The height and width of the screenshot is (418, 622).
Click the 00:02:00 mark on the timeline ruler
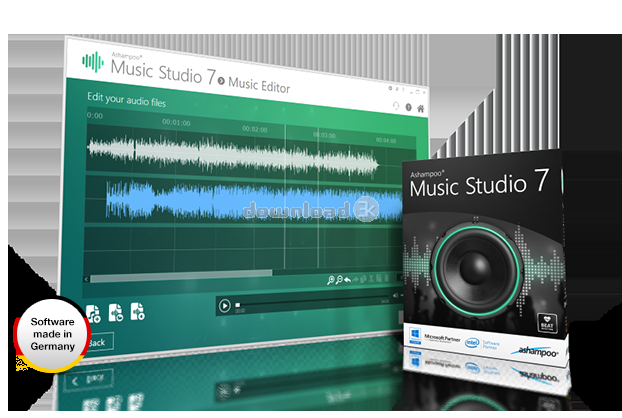click(255, 129)
